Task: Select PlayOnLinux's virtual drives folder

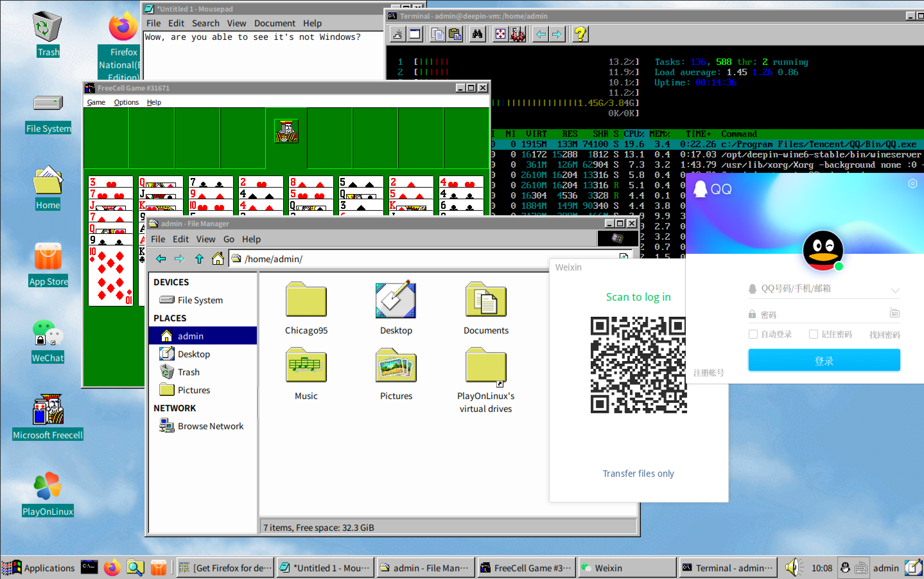Action: click(486, 380)
